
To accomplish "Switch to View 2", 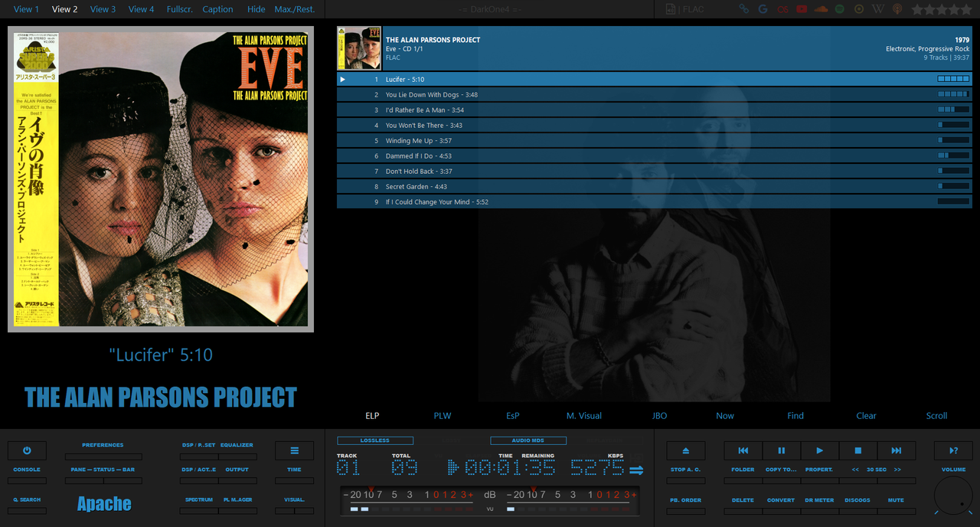I will point(65,9).
